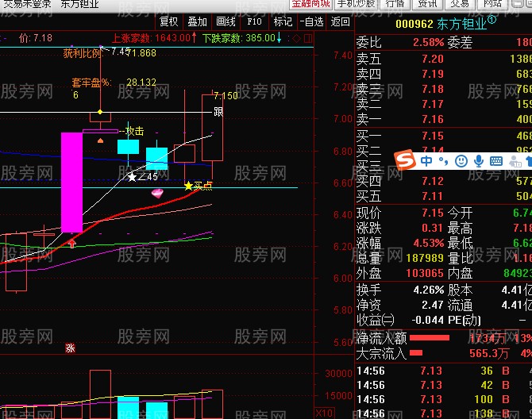Click the red up arrow under magenta candle
The image size is (532, 419).
coord(72,243)
